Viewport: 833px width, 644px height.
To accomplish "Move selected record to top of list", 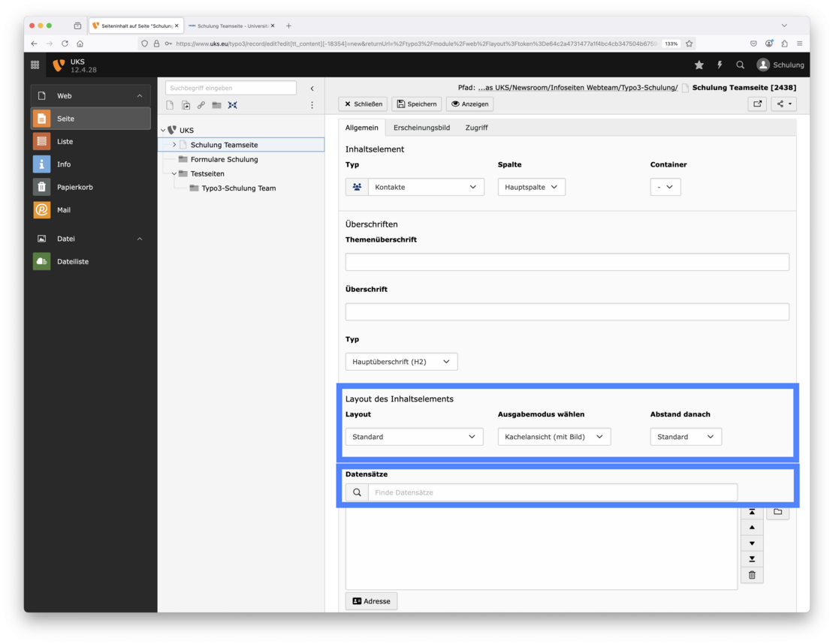I will tap(752, 512).
